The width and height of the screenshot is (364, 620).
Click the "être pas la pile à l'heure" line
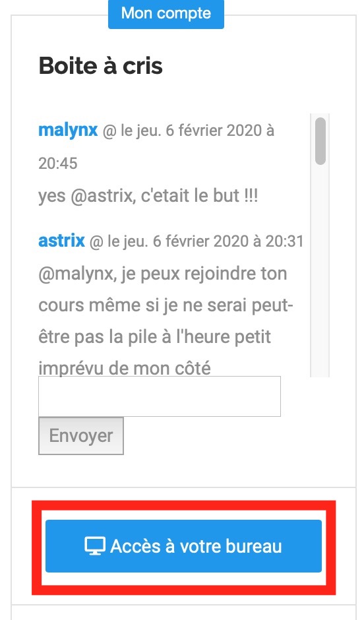click(x=133, y=337)
